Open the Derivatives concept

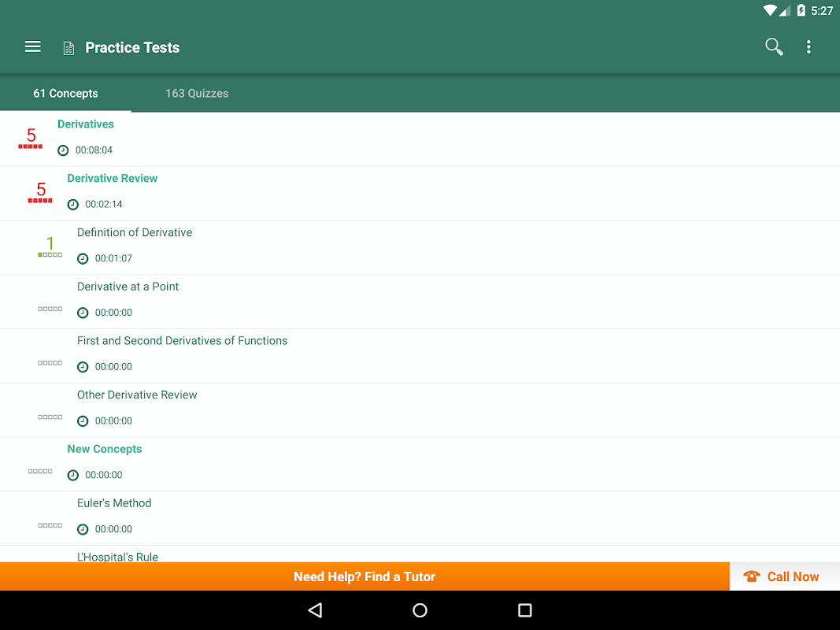pos(420,139)
